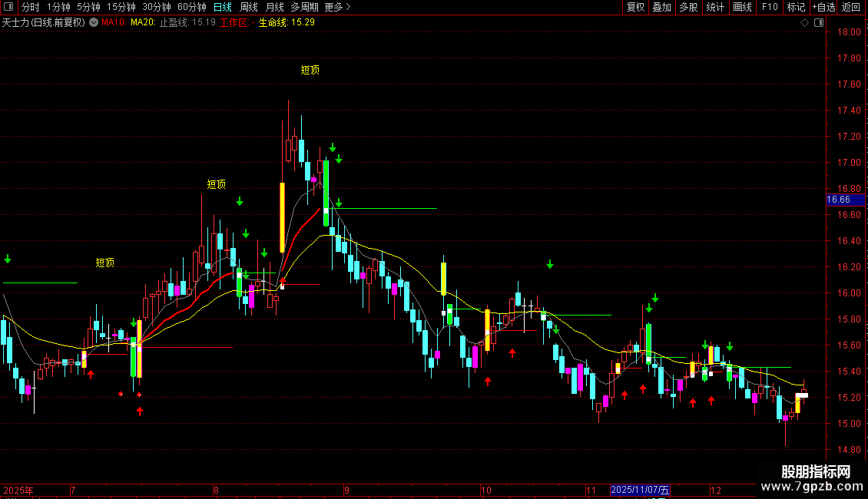Image resolution: width=868 pixels, height=499 pixels.
Task: Expand the 更多 periods menu
Action: point(337,7)
